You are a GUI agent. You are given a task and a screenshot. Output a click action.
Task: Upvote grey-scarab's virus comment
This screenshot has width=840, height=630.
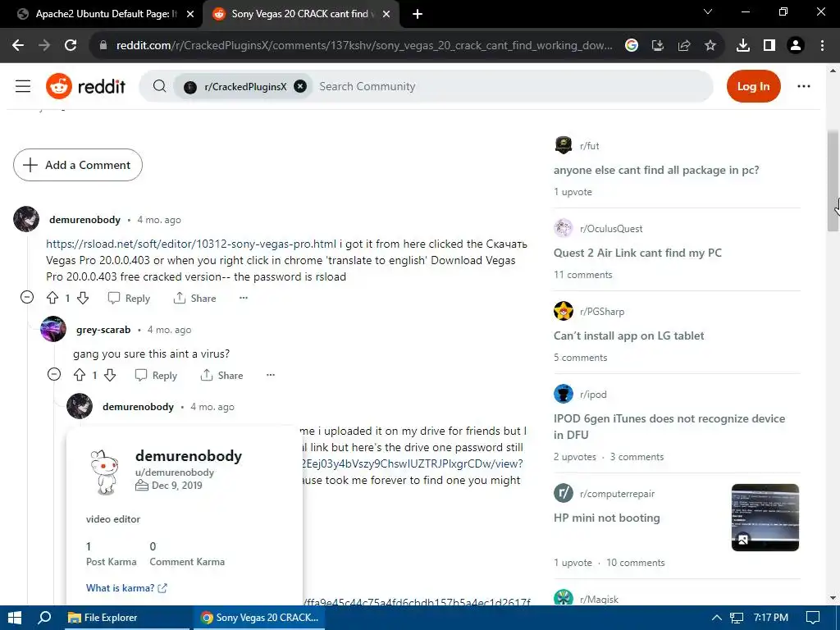(80, 375)
